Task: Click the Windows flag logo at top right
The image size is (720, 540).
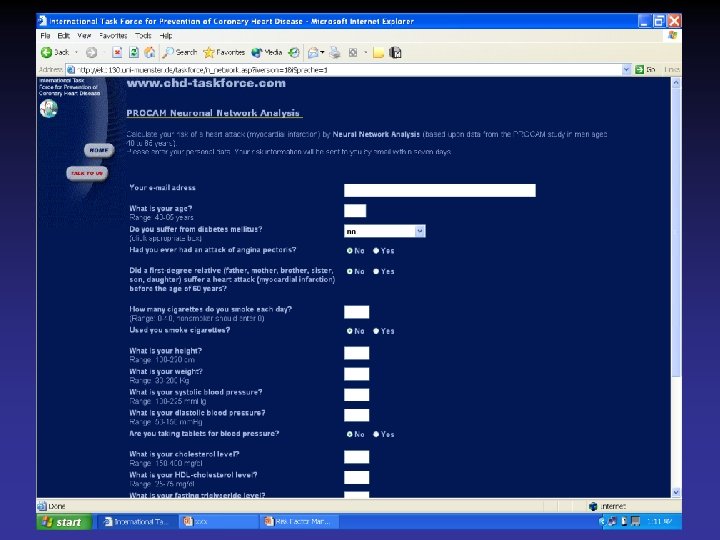Action: 673,35
